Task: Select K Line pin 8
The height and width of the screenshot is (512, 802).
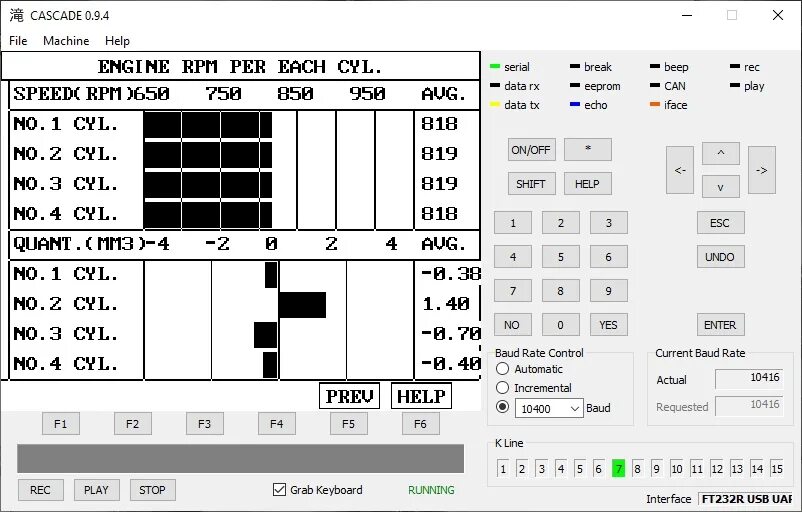Action: 637,469
